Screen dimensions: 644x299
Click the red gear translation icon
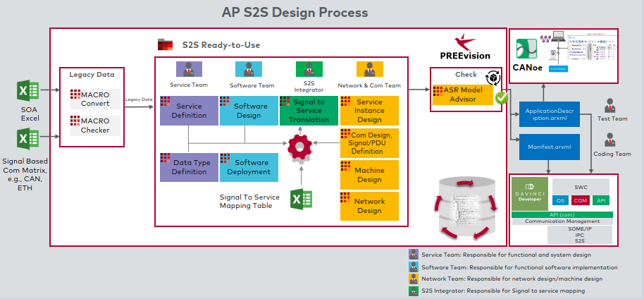[x=300, y=146]
